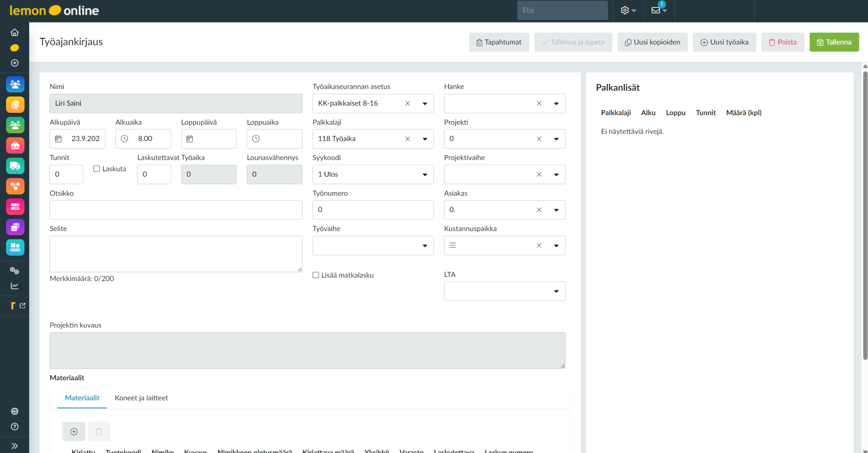Screen dimensions: 868x453
Task: Click the green Tallenna button
Action: [834, 42]
